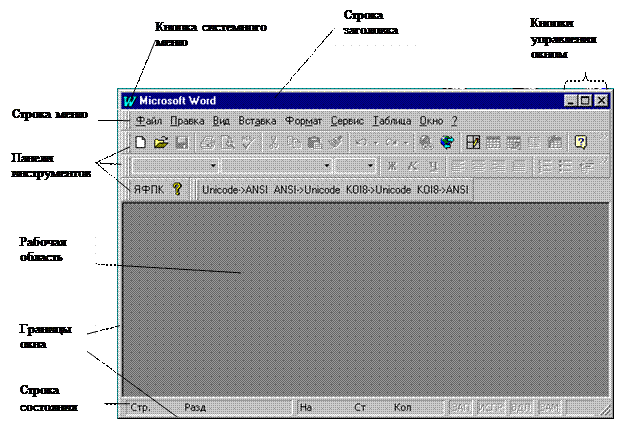Click the Columns icon
The width and height of the screenshot is (617, 423).
534,142
